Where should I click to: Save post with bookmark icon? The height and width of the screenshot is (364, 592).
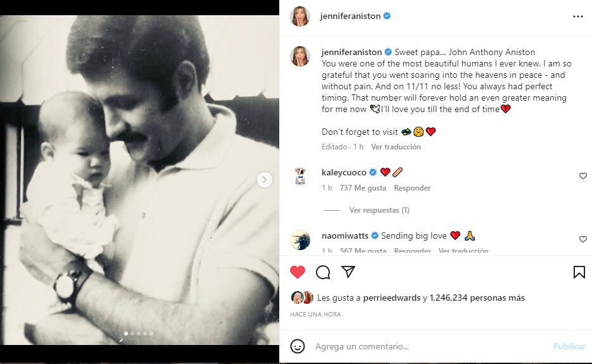[579, 272]
